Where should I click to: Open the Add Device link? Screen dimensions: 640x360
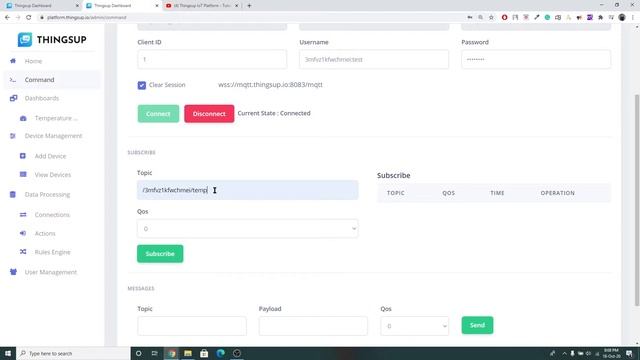point(50,156)
